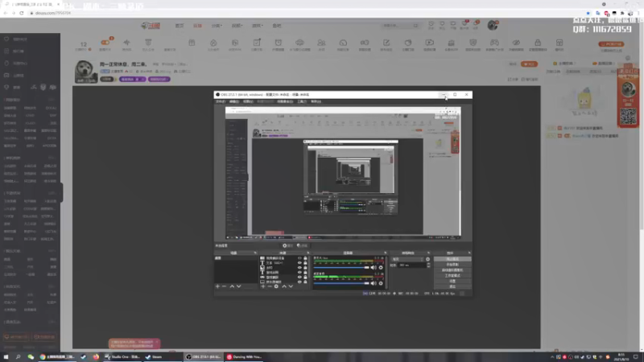The height and width of the screenshot is (362, 644).
Task: Open the Edit menu in OBS
Action: pyautogui.click(x=234, y=101)
